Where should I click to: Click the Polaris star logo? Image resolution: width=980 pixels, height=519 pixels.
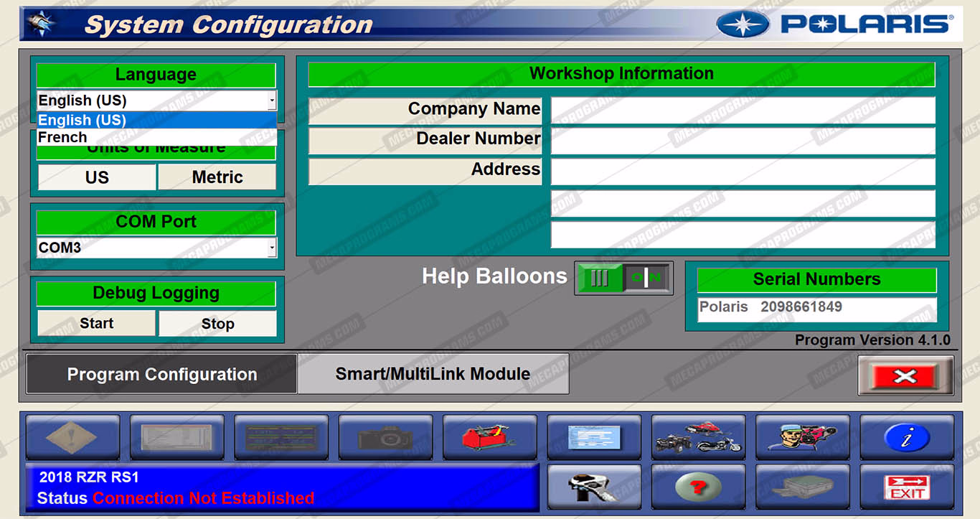(x=743, y=24)
